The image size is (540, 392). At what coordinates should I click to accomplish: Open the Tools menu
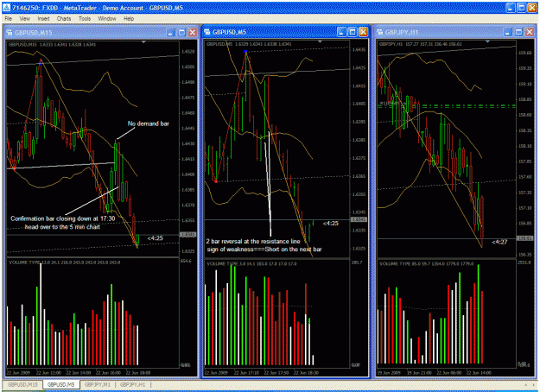(85, 19)
